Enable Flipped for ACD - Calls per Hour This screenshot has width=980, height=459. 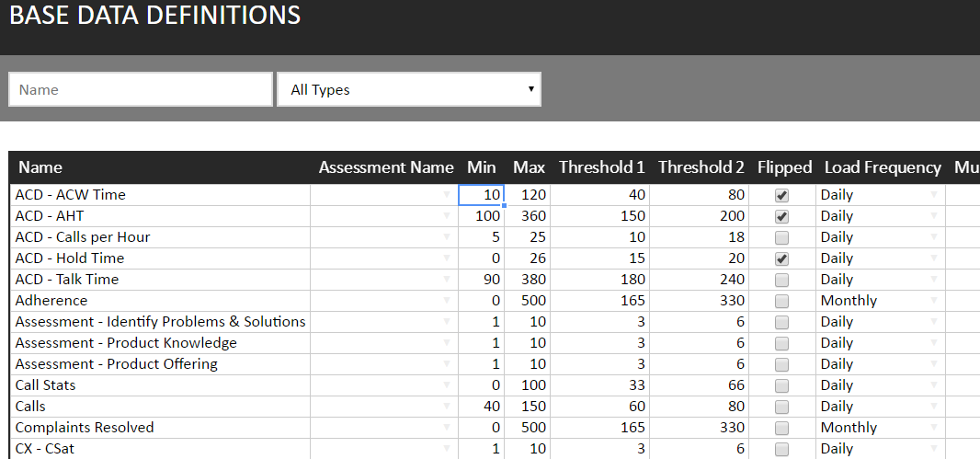coord(782,237)
